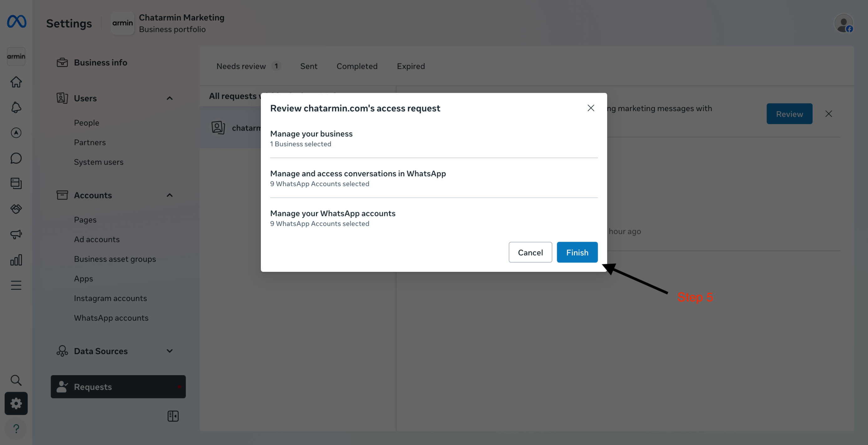868x445 pixels.
Task: Collapse the Users section
Action: [169, 98]
